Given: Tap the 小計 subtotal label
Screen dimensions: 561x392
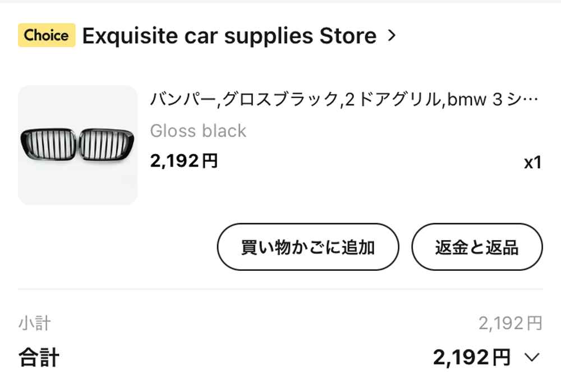Looking at the screenshot, I should pyautogui.click(x=34, y=323).
